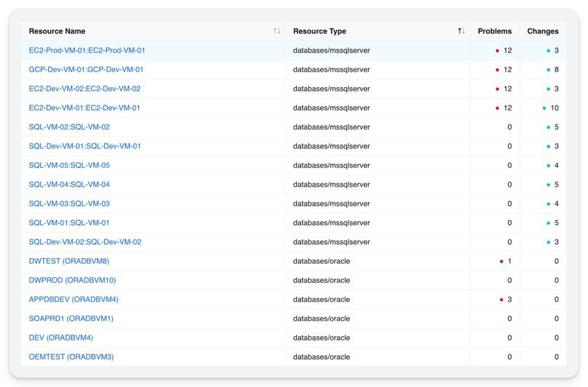588x387 pixels.
Task: Click problems count 0 for SQL-VM-02
Action: (510, 127)
